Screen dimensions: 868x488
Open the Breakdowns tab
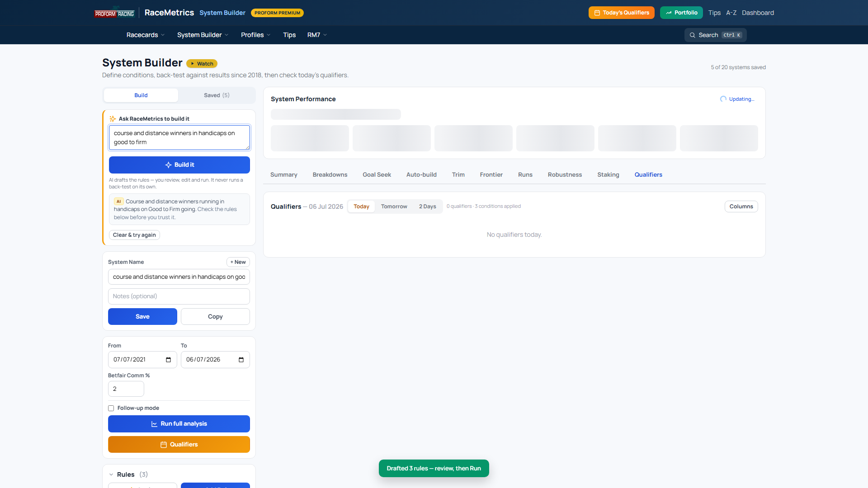(330, 175)
